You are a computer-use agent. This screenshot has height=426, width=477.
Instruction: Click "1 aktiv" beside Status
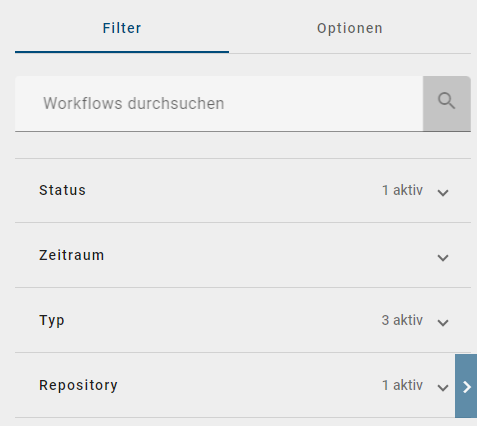(x=402, y=190)
